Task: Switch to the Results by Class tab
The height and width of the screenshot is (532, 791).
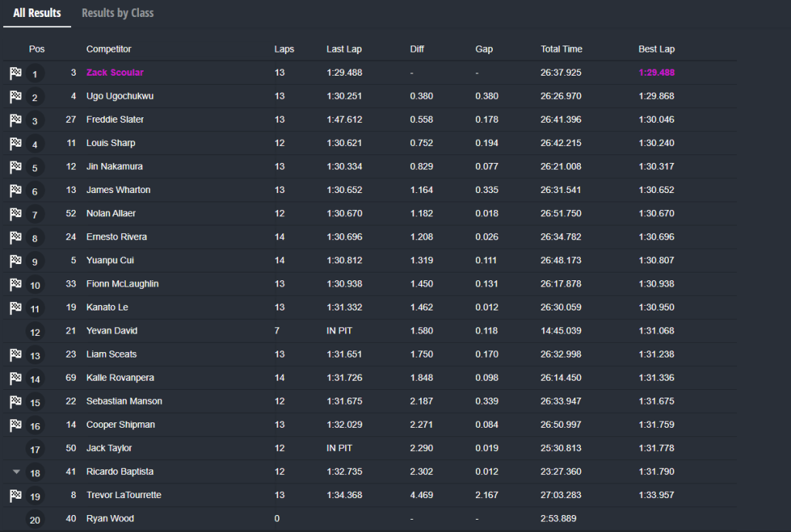Action: tap(117, 13)
